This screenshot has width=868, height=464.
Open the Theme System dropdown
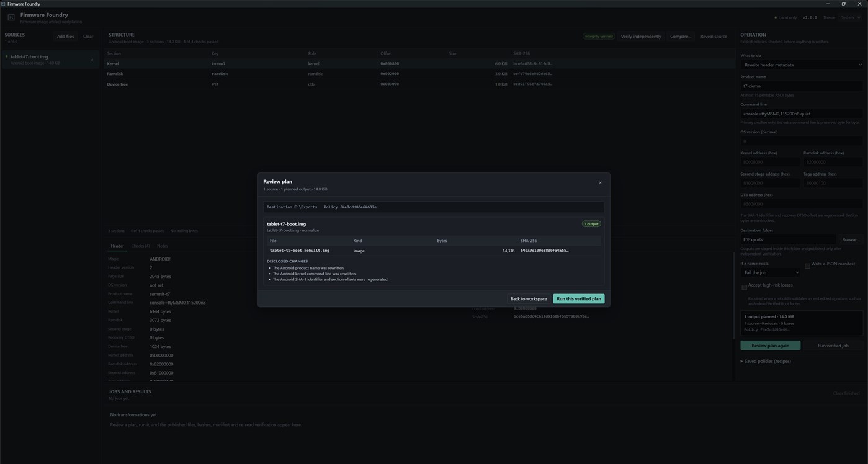pos(850,17)
